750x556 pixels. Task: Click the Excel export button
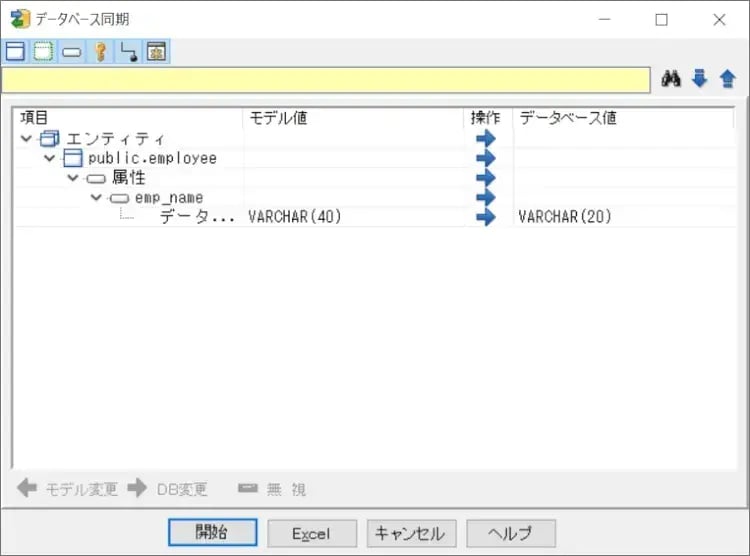(x=311, y=533)
